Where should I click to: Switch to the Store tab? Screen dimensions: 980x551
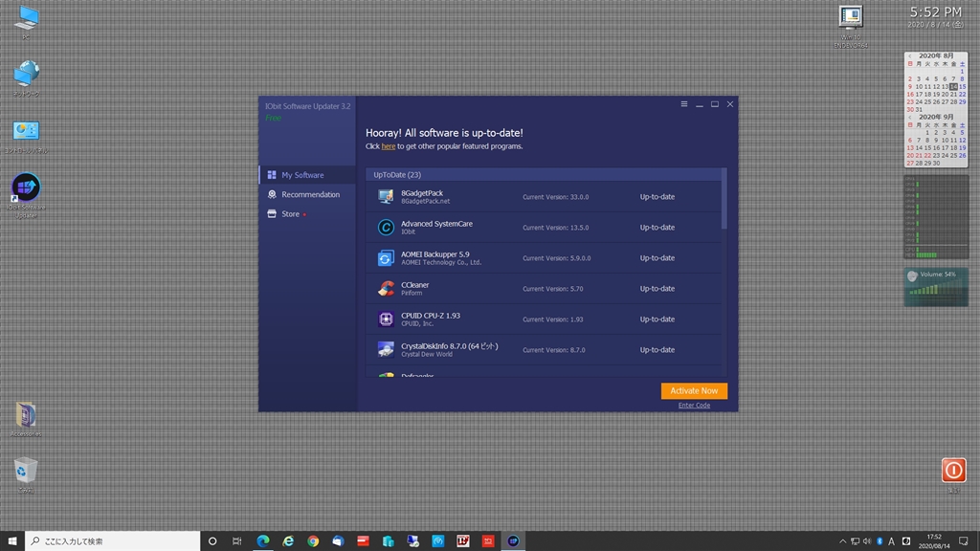point(307,213)
